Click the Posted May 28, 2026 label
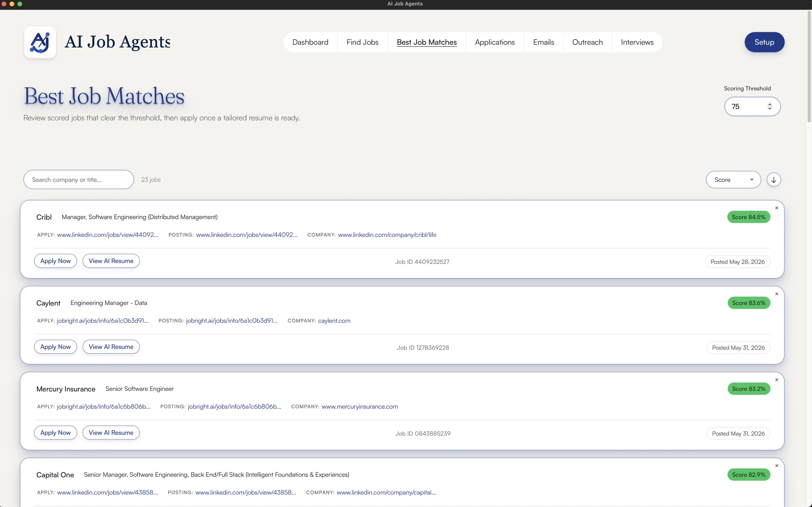The image size is (812, 507). (x=737, y=262)
